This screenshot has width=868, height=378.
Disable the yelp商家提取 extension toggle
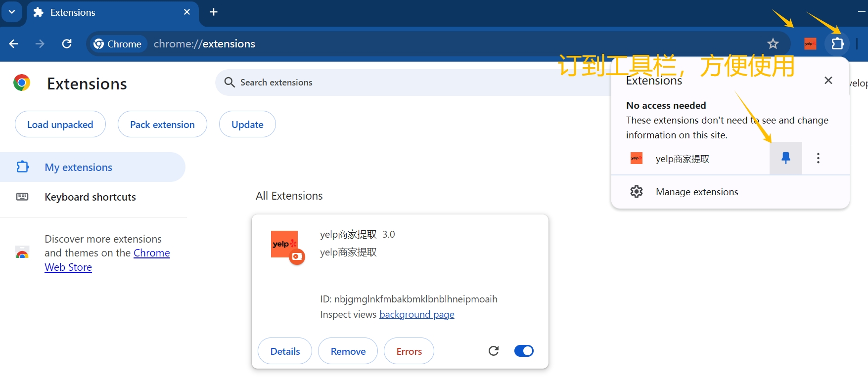524,351
